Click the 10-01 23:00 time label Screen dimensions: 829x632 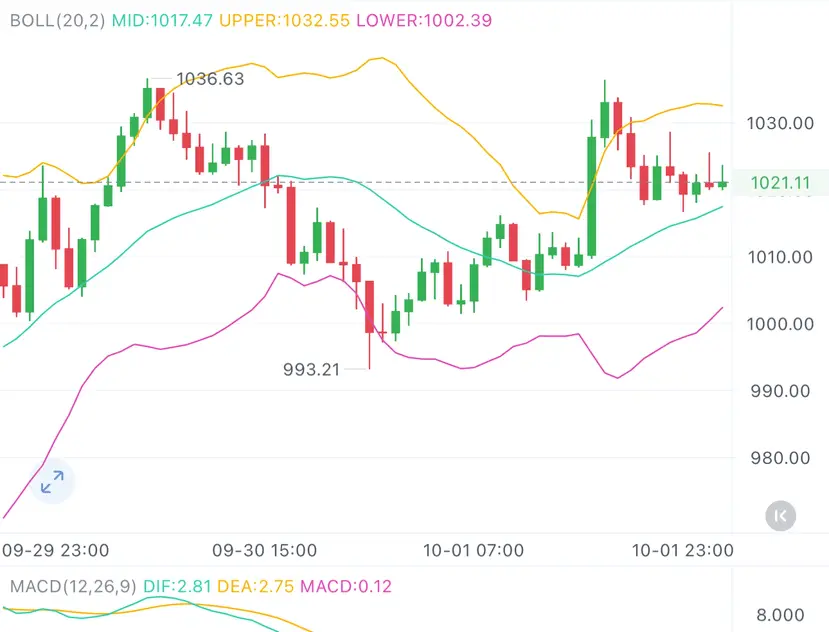(x=683, y=550)
